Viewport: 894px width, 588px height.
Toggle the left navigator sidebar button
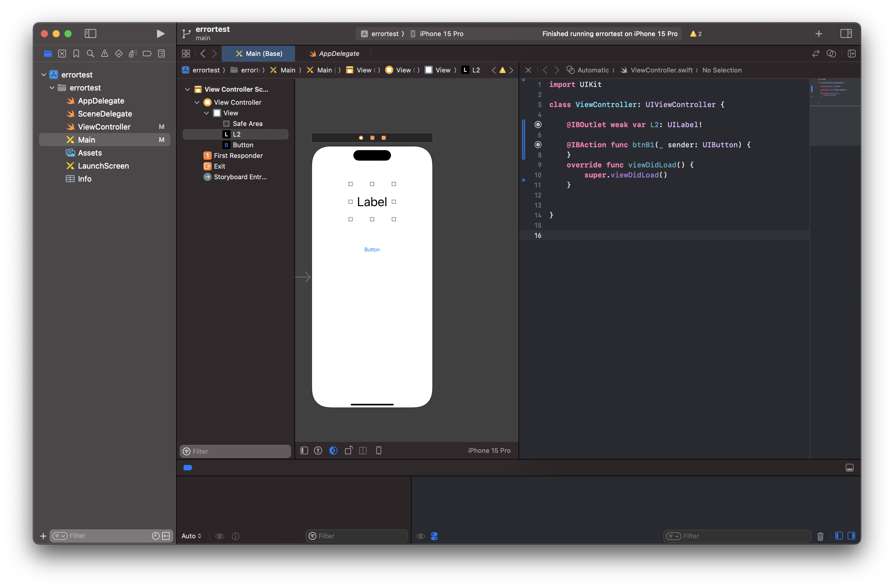(x=90, y=34)
